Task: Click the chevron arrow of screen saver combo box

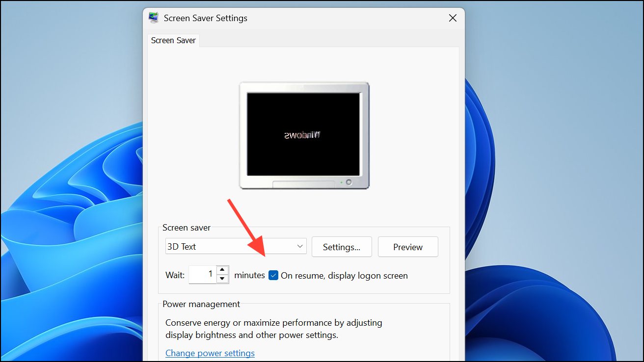Action: coord(300,247)
